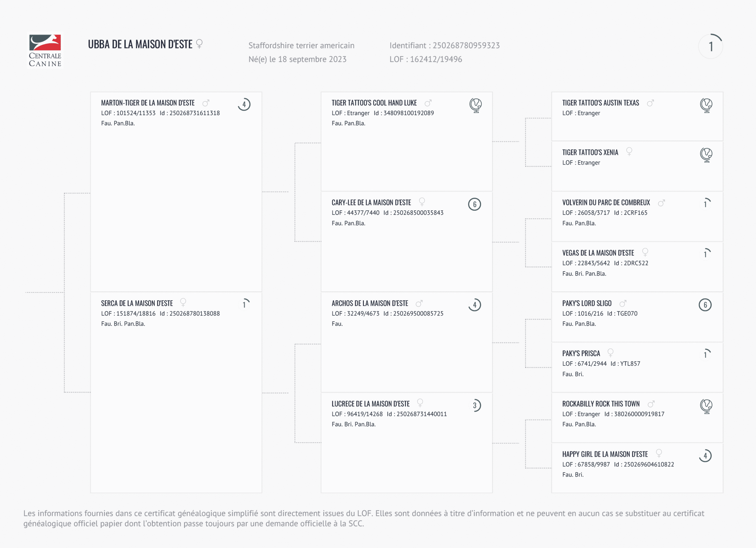Click globe icon for Rockabilly Rock This Town
756x548 pixels.
[x=706, y=406]
